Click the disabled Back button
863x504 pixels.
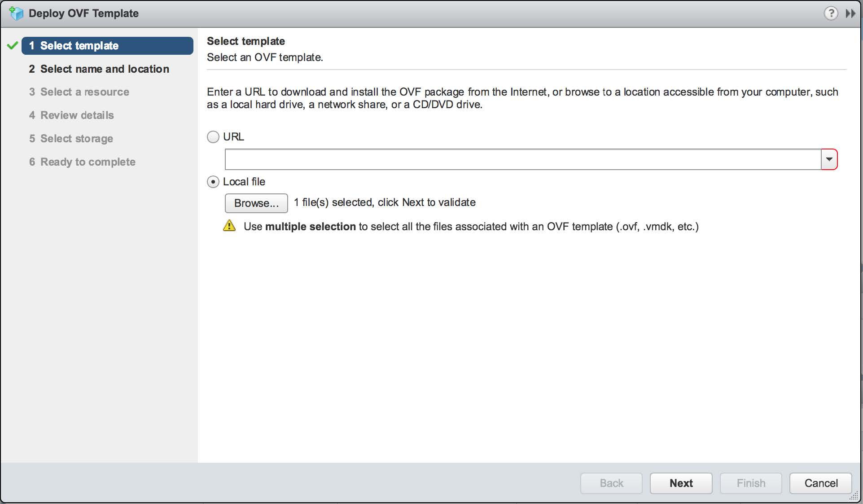[x=611, y=483]
